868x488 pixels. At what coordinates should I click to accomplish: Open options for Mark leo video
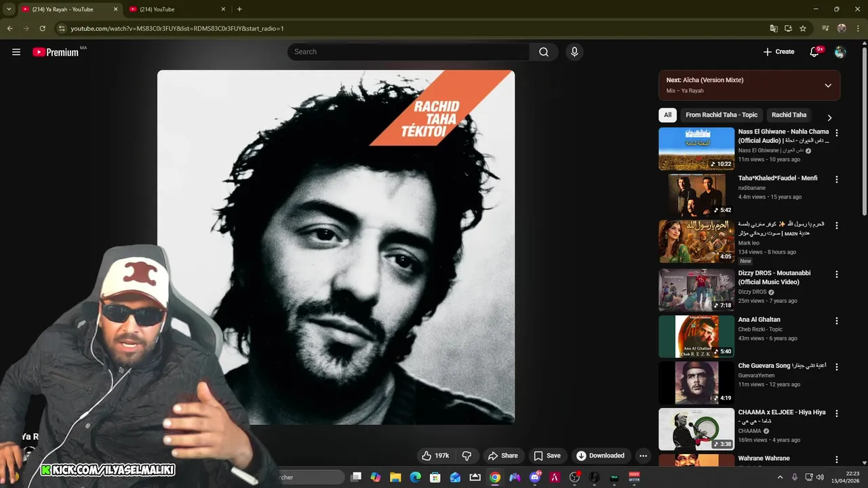(836, 225)
